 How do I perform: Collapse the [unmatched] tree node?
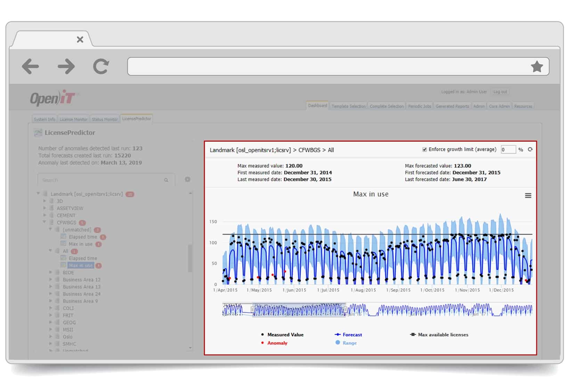point(50,229)
